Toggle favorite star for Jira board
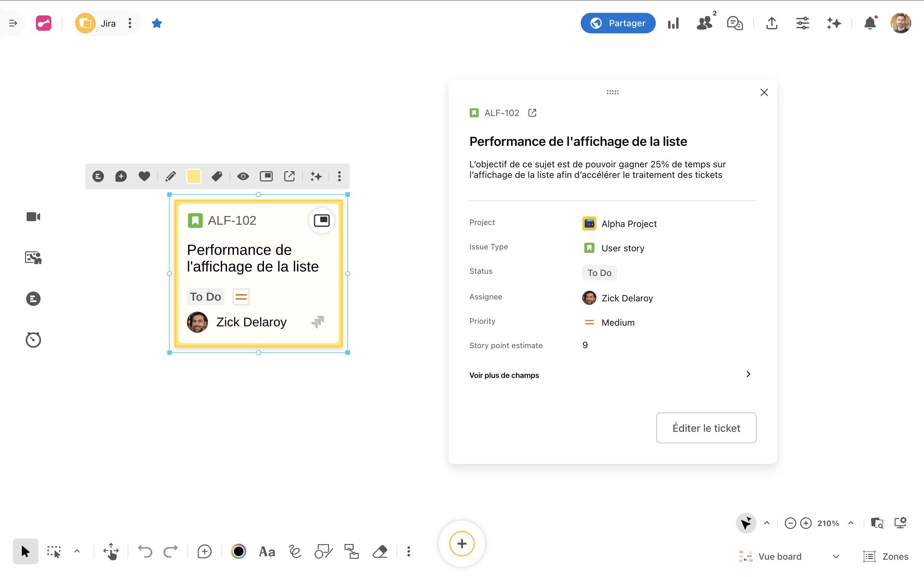Screen dimensions: 924x577 157,23
